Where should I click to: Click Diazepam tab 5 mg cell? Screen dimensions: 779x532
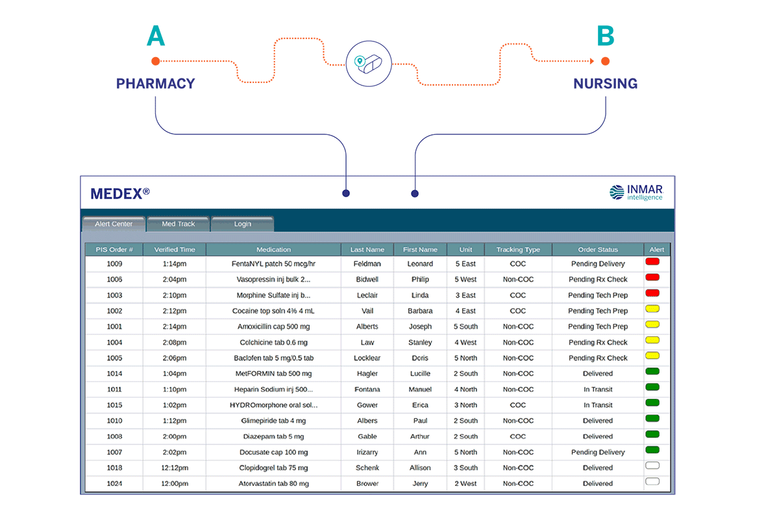point(273,437)
